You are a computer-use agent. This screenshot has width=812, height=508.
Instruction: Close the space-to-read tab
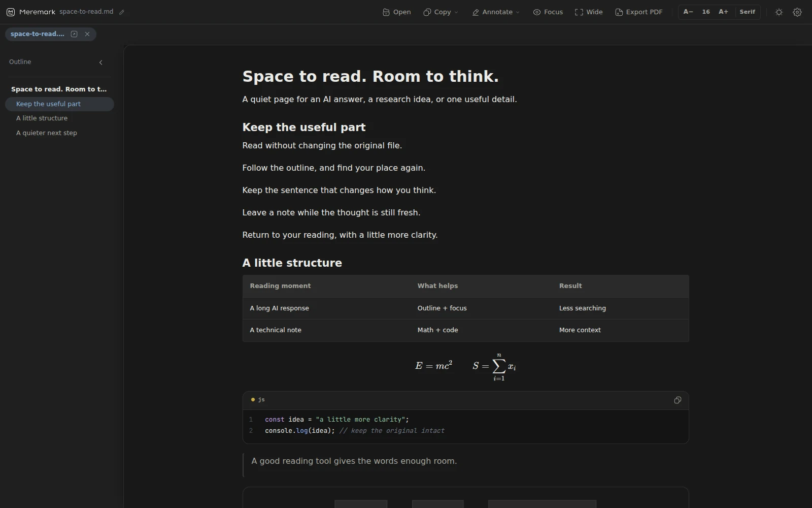[x=87, y=34]
